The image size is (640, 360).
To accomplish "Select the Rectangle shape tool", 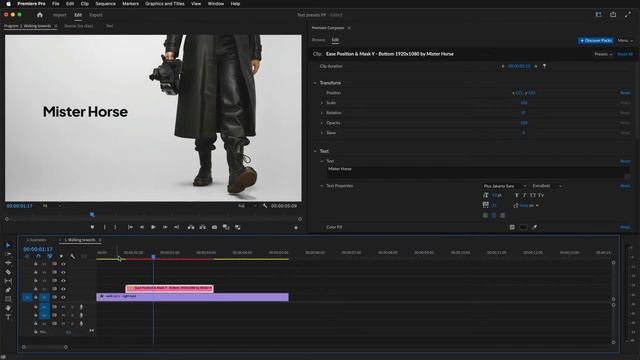I will point(8,299).
